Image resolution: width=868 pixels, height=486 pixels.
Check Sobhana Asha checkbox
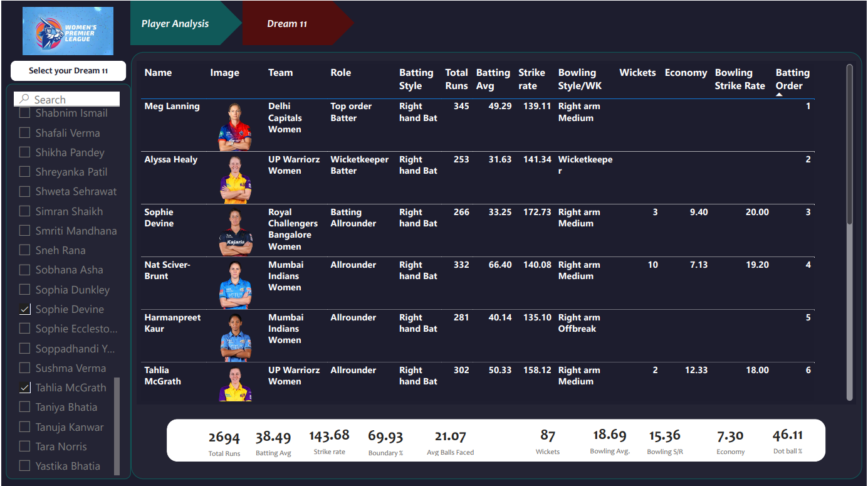click(24, 270)
